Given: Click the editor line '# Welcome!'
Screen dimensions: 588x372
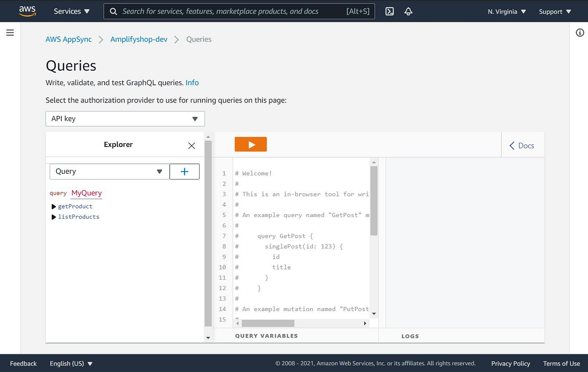Looking at the screenshot, I should click(x=253, y=173).
